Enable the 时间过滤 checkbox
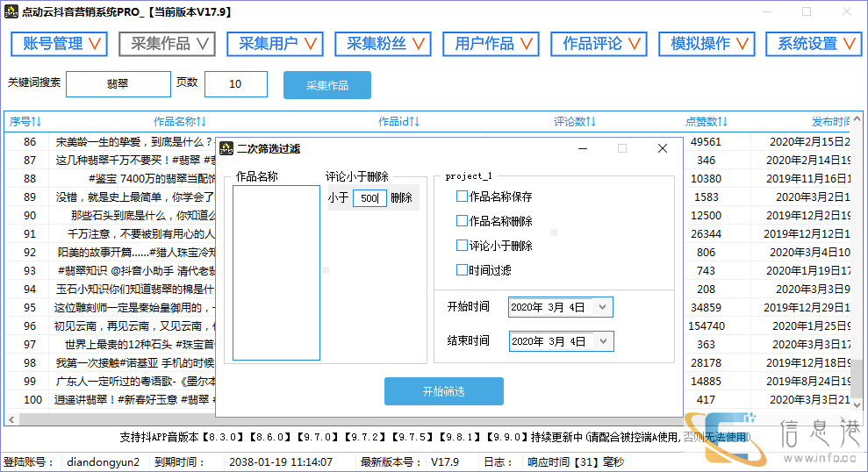Screen dimensions: 868x472 [x=463, y=270]
